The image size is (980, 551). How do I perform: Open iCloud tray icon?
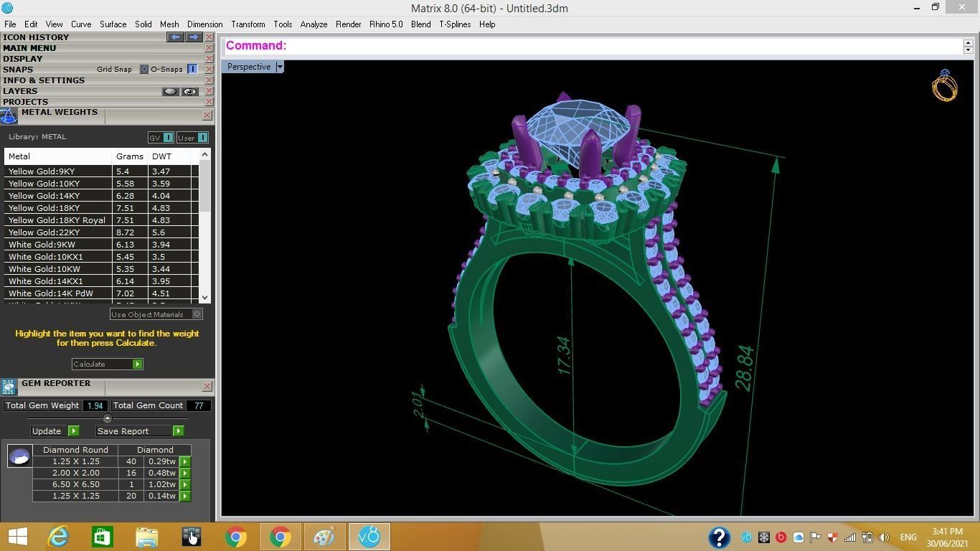tap(798, 537)
